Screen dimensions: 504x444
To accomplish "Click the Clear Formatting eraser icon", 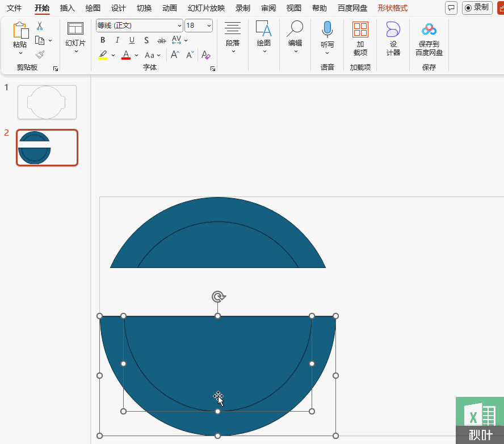I will pyautogui.click(x=206, y=55).
